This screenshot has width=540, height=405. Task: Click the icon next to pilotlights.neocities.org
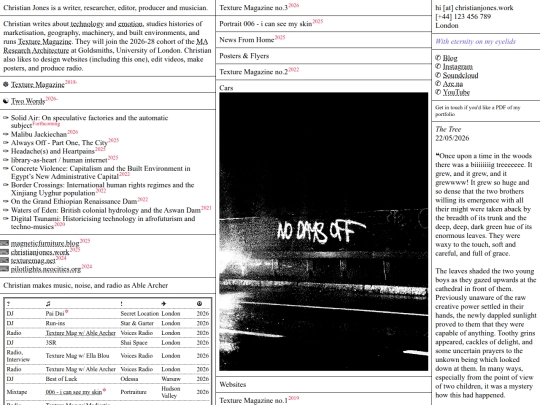click(4, 269)
